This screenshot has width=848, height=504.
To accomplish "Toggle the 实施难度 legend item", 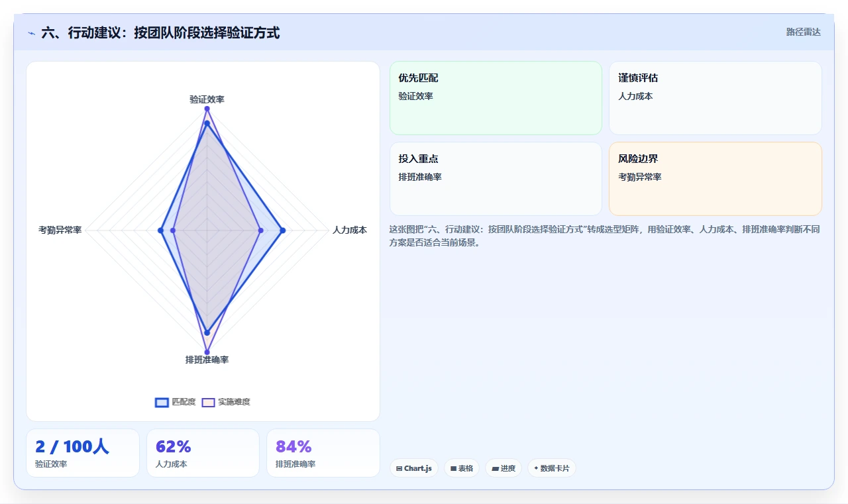I will [226, 402].
